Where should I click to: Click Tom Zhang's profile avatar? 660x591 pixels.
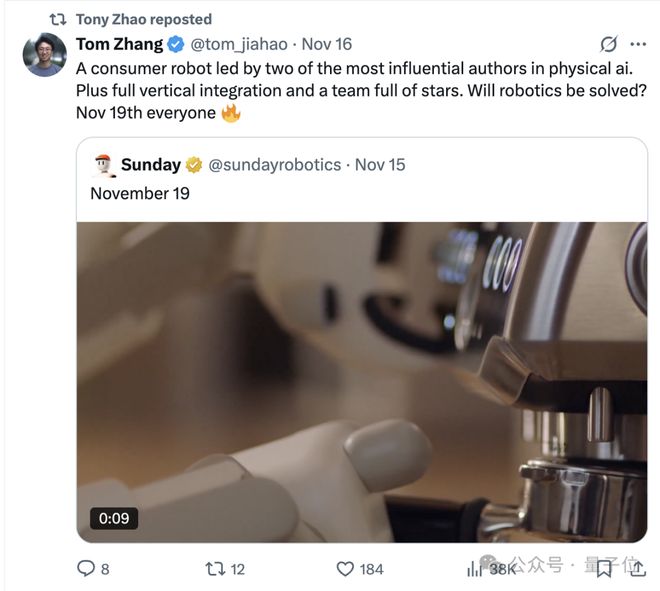(x=44, y=55)
